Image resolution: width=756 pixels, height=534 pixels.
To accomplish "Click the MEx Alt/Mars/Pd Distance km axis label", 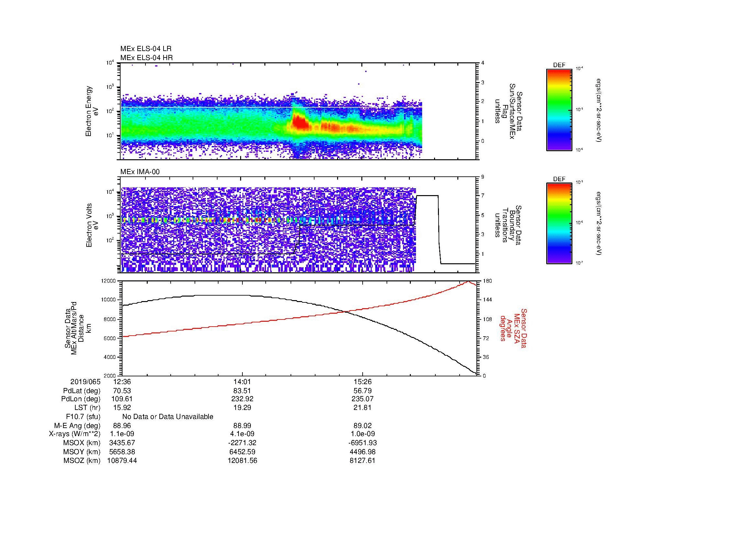I will (78, 328).
